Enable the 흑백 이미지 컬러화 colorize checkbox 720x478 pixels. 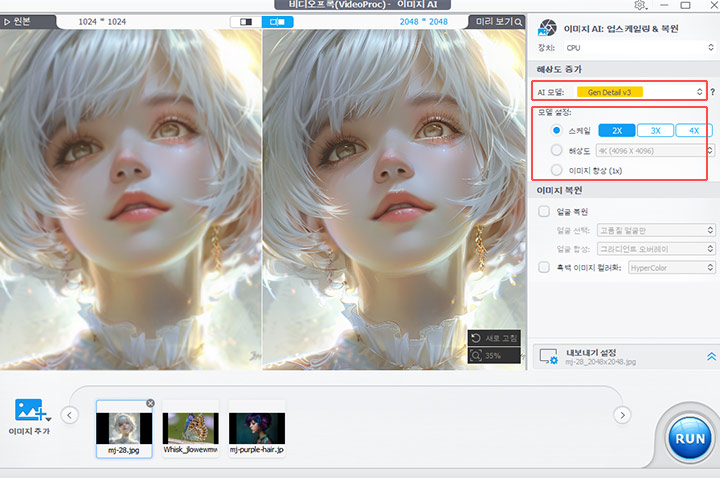click(x=544, y=267)
